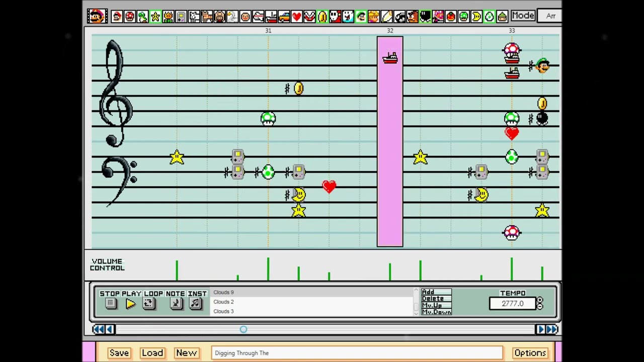Click Delete in the arrangement controls
This screenshot has height=362, width=644.
pos(436,299)
